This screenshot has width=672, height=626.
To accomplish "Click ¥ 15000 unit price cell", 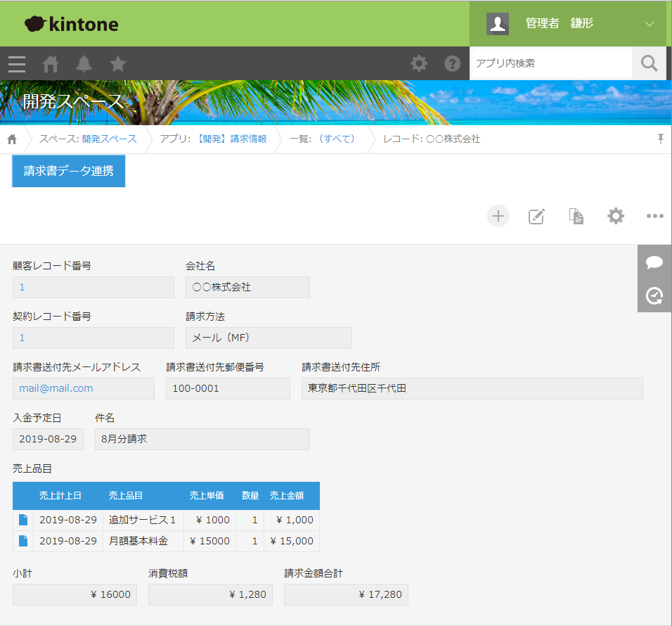I will [x=210, y=541].
